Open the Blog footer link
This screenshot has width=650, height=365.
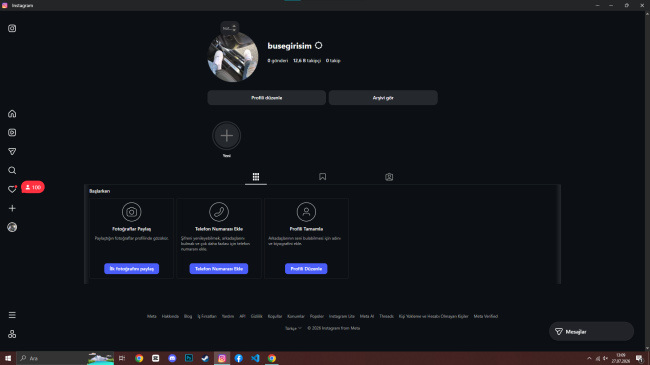[x=188, y=316]
